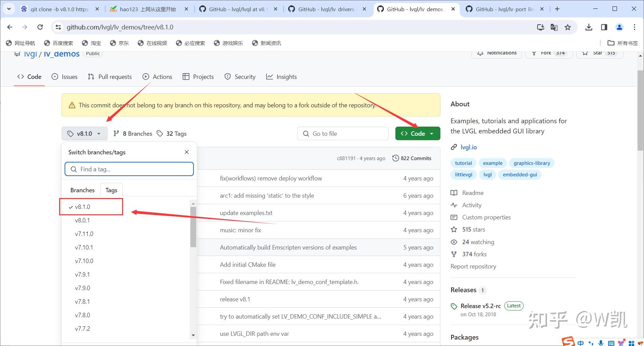Bookmark this page with the star icon
The height and width of the screenshot is (346, 644).
[568, 27]
